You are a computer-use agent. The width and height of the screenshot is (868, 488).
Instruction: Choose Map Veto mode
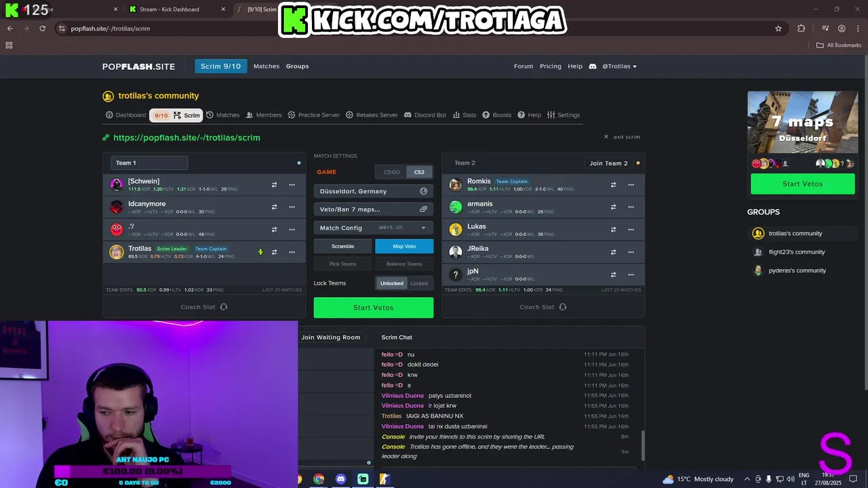click(404, 246)
